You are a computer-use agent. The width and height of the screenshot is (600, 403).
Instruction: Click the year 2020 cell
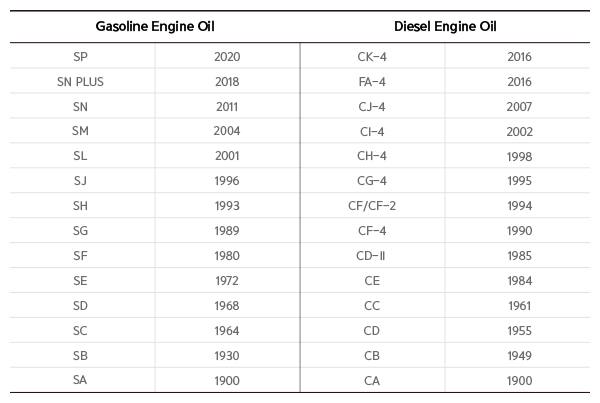click(227, 56)
